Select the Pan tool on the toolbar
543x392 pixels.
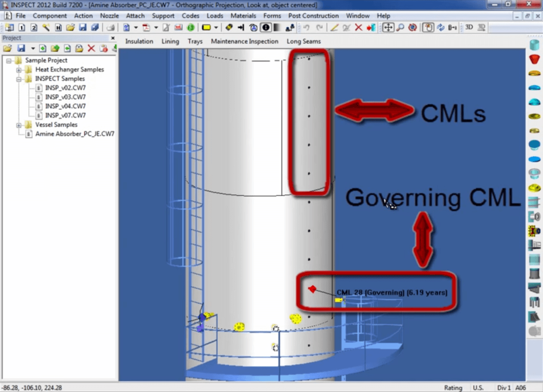click(x=389, y=27)
